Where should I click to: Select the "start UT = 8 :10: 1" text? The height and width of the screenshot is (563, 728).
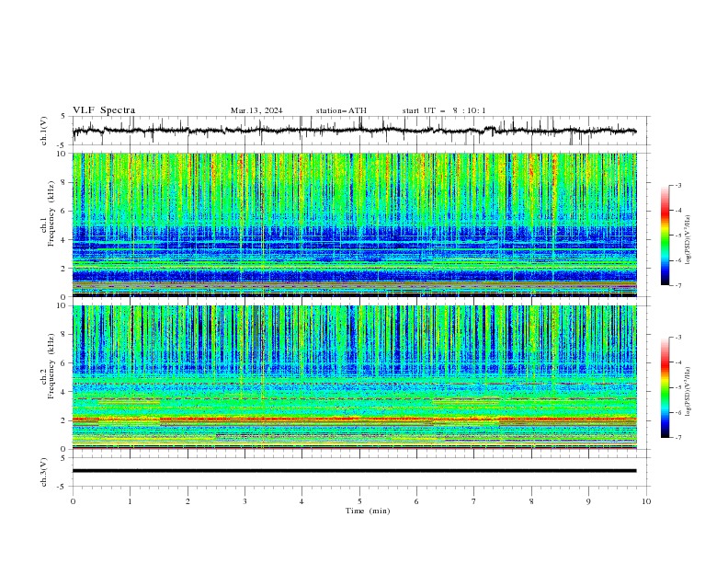[x=444, y=110]
